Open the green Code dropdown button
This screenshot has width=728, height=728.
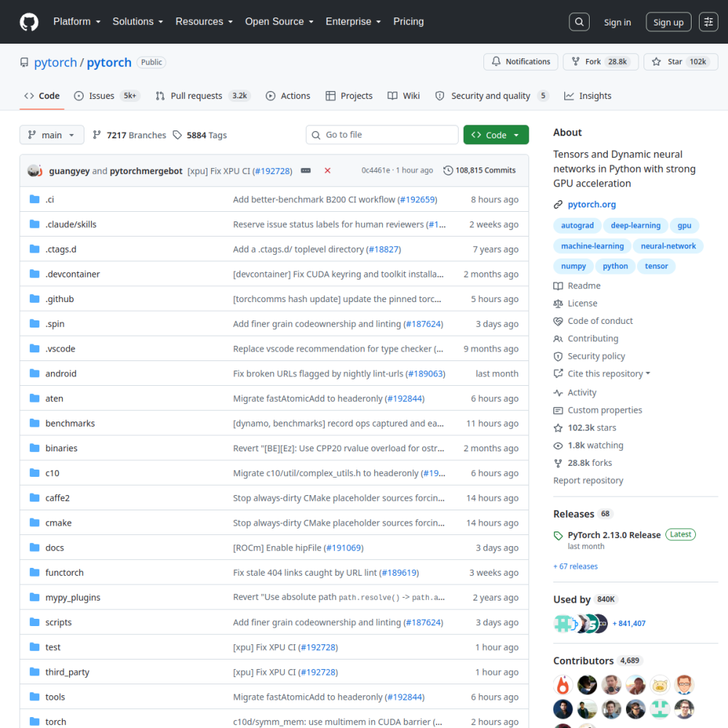[496, 135]
